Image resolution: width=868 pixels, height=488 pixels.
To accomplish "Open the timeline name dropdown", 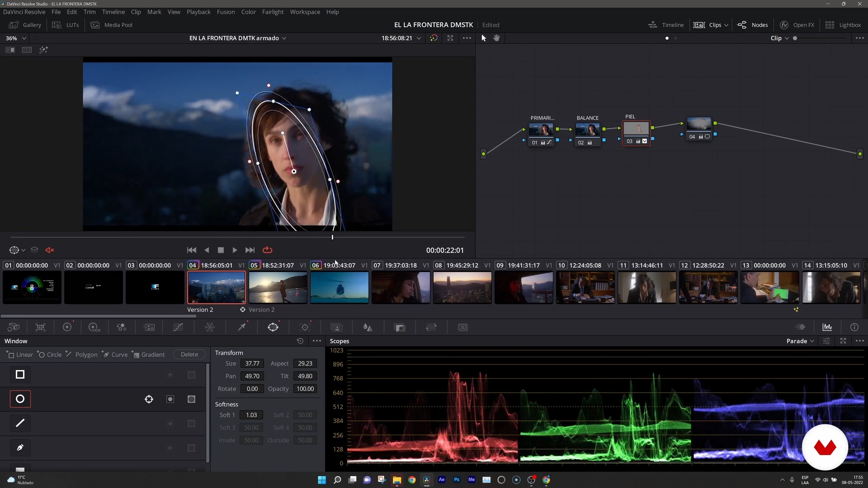I will (x=238, y=38).
